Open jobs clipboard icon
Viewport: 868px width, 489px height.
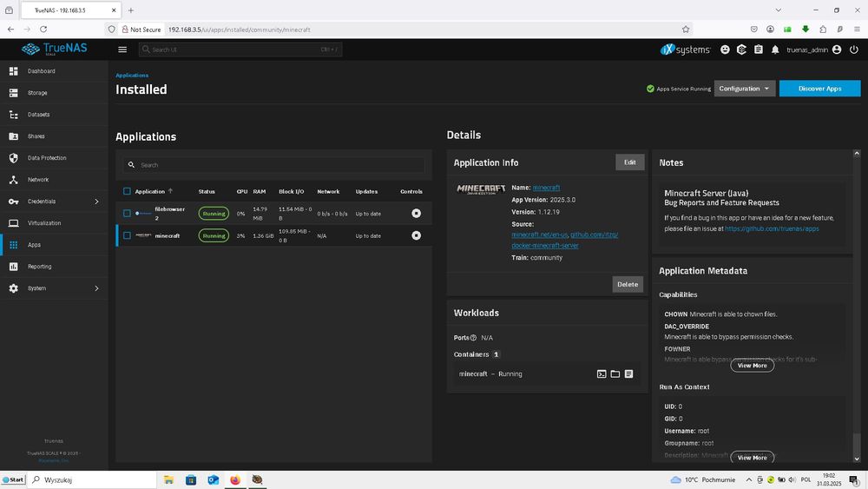point(759,50)
